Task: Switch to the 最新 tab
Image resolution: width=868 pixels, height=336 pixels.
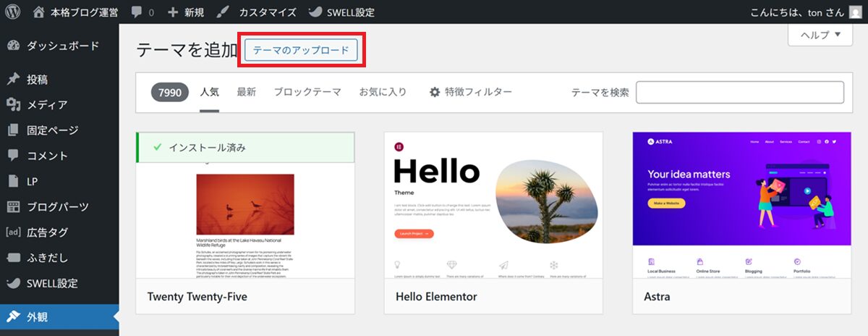Action: point(246,92)
